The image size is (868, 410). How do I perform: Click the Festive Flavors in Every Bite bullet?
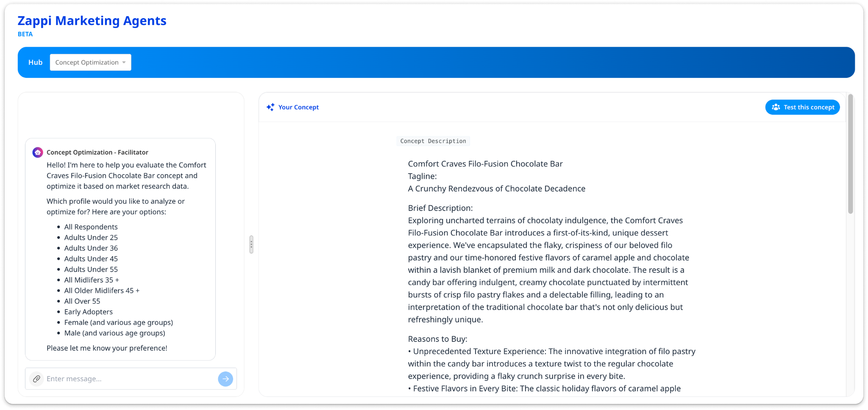point(545,388)
